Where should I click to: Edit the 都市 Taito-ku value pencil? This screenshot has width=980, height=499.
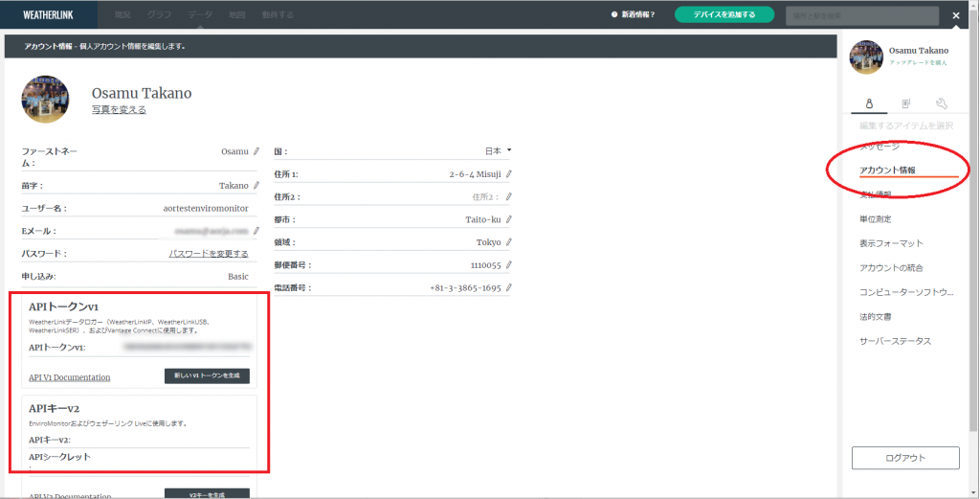coord(509,219)
